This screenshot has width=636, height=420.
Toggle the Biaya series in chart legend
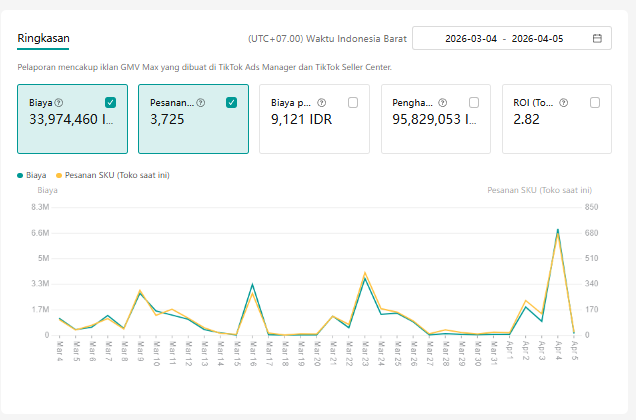coord(32,175)
